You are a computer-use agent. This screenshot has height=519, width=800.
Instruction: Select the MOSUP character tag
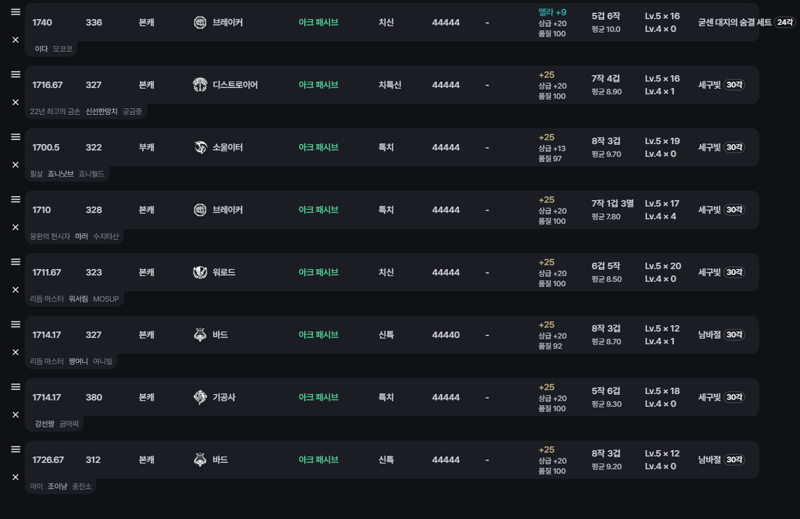(x=106, y=299)
